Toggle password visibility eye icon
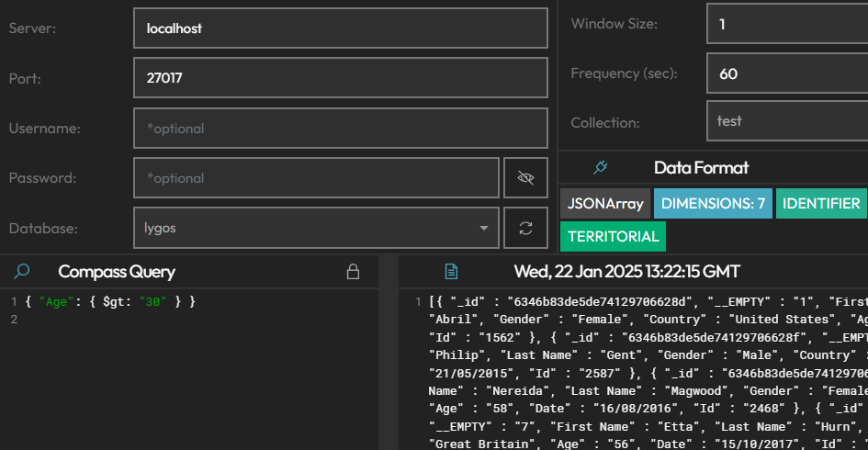Image resolution: width=868 pixels, height=450 pixels. [x=525, y=178]
